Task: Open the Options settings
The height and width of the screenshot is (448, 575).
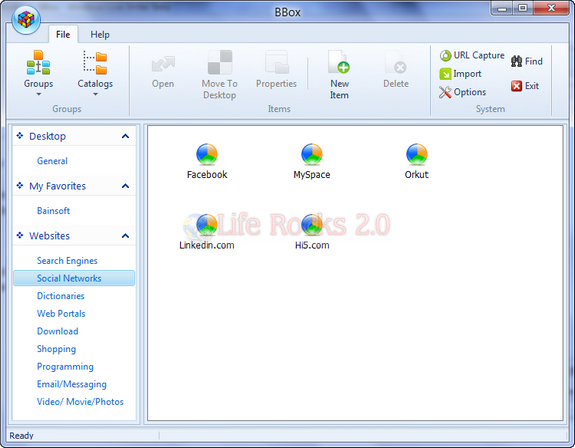Action: pyautogui.click(x=462, y=92)
